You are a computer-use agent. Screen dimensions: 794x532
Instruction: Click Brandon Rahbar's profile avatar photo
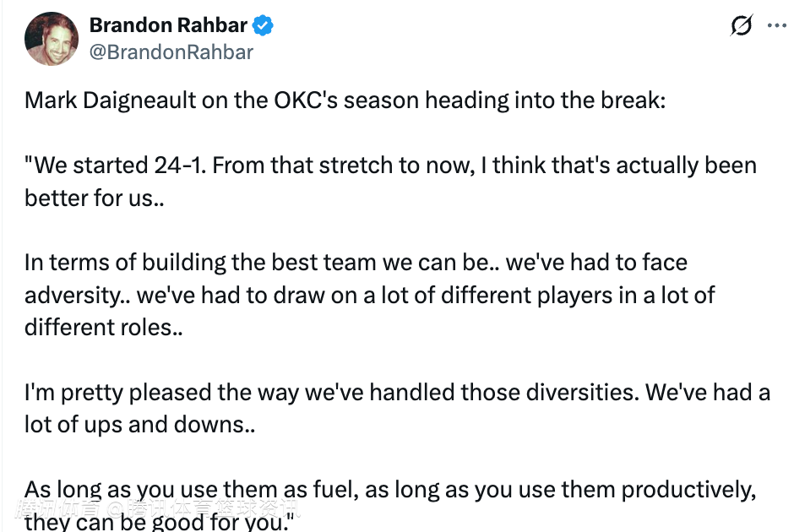point(51,39)
